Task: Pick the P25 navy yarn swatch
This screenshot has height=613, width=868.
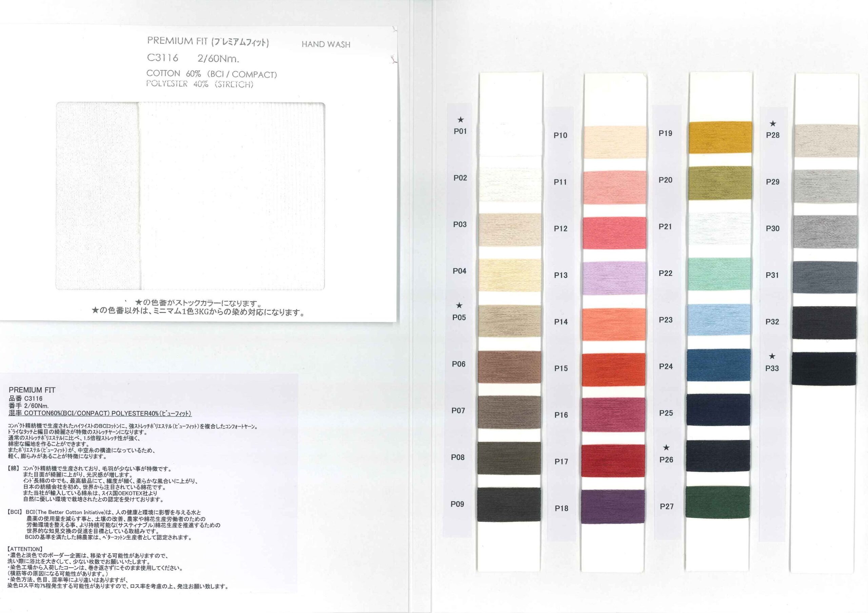Action: point(719,409)
